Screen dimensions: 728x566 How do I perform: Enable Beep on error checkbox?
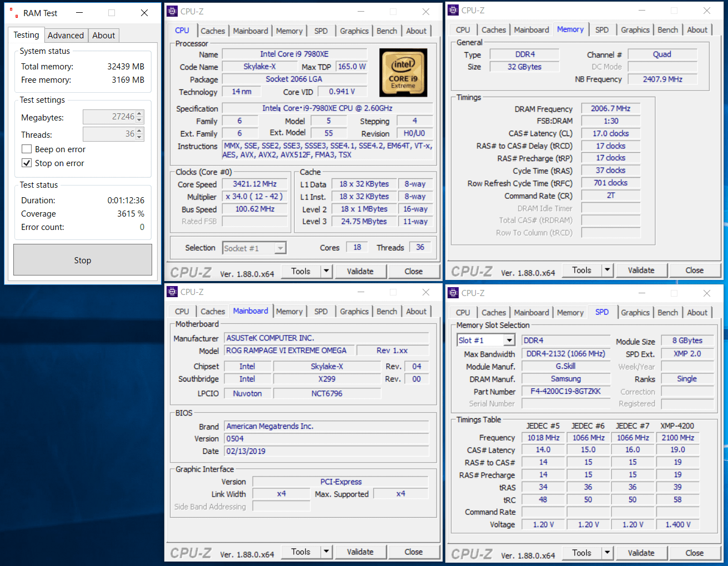(27, 149)
